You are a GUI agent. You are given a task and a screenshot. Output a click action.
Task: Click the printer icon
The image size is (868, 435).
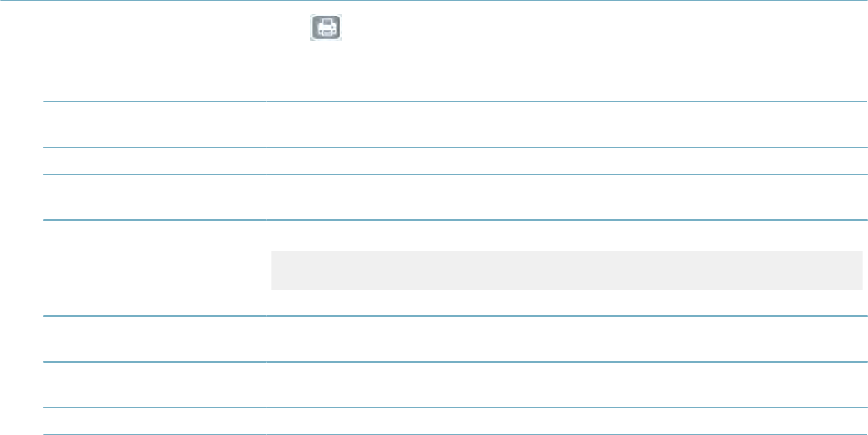pos(328,29)
